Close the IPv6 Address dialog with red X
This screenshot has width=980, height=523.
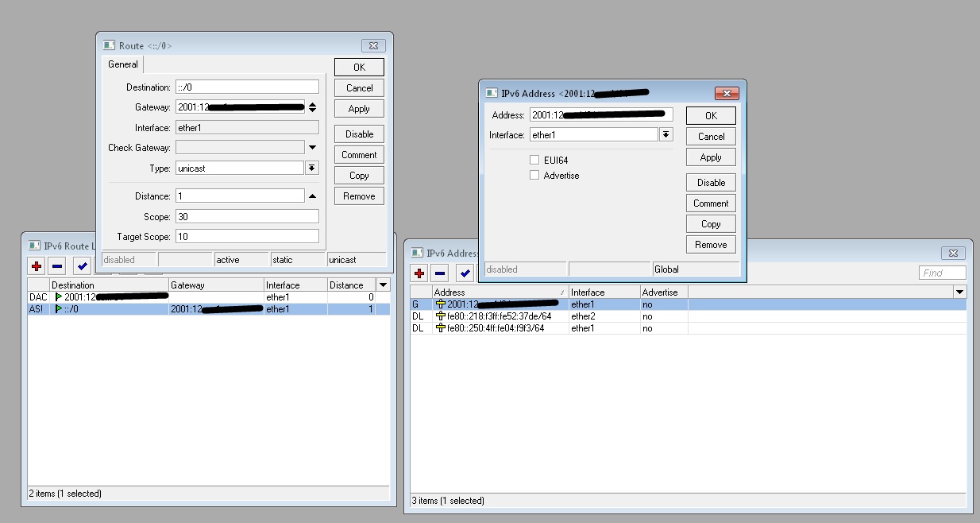727,93
